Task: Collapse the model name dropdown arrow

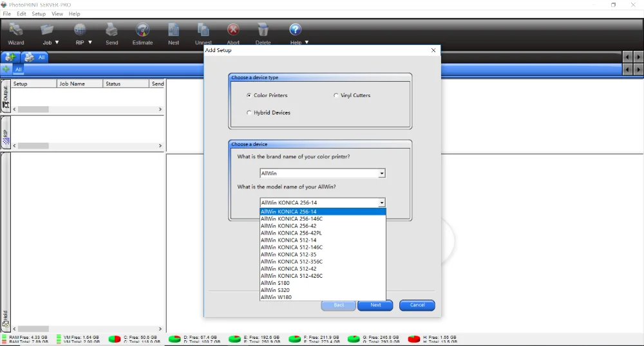Action: (381, 203)
